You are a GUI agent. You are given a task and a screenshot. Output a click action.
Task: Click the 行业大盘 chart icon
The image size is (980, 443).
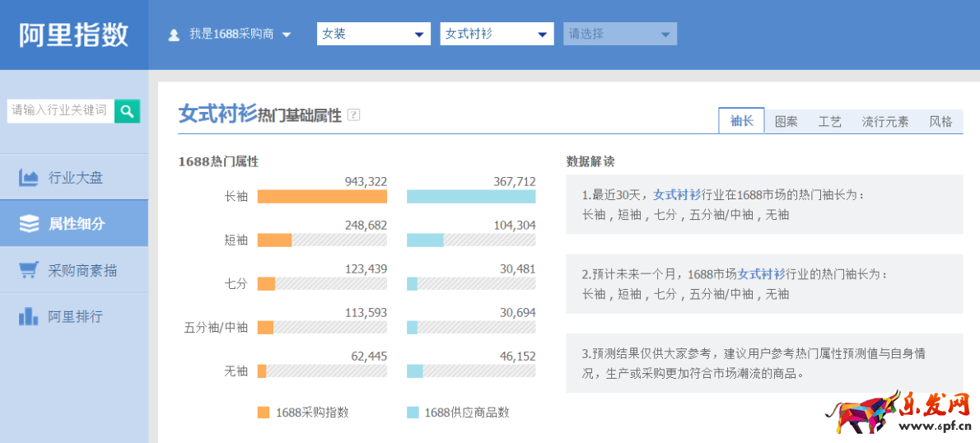28,178
